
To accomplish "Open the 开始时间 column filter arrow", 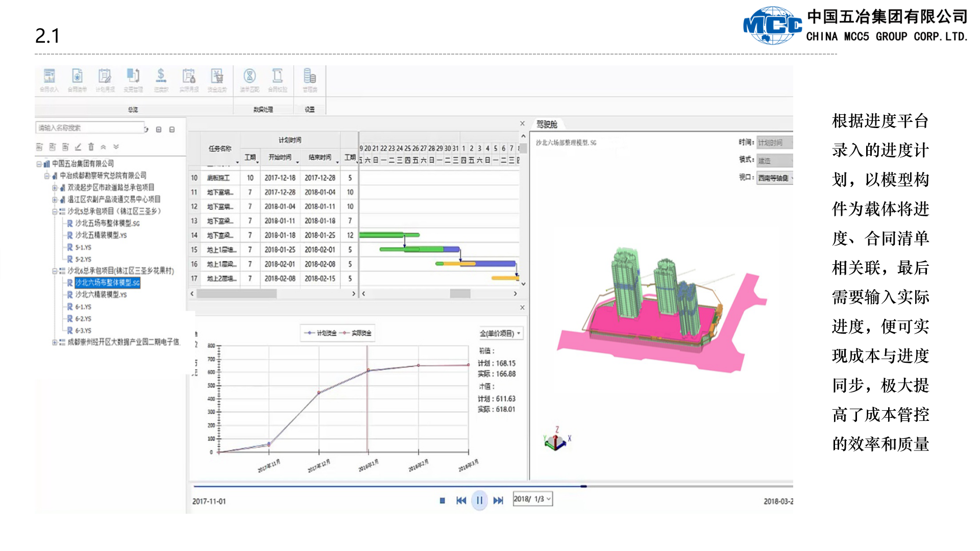I will [x=298, y=163].
